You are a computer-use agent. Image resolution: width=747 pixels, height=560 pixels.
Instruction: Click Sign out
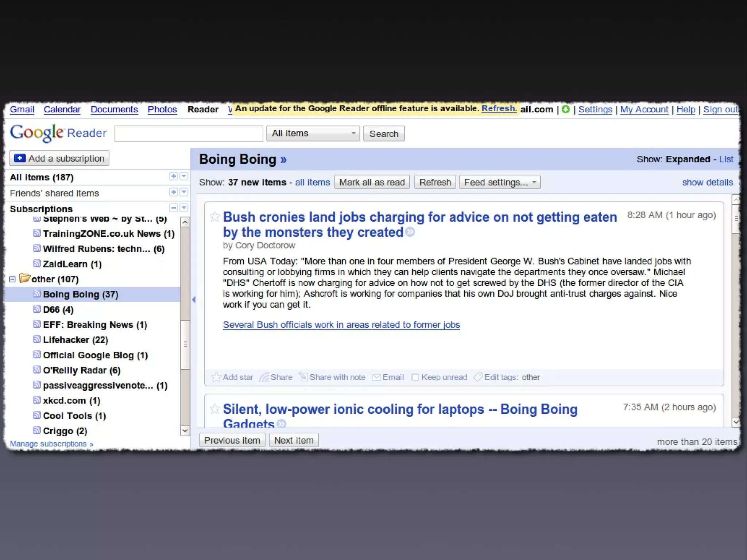pyautogui.click(x=721, y=109)
